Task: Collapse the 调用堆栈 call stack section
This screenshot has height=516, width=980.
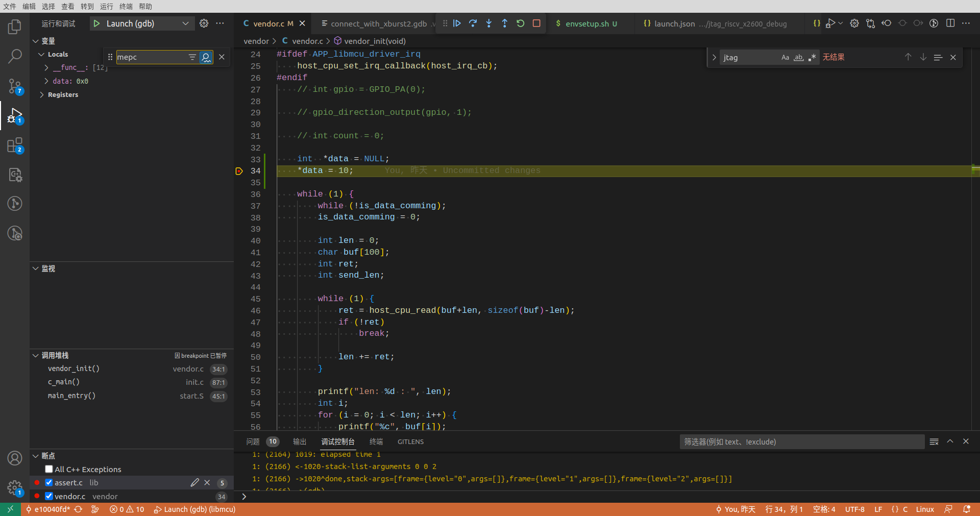Action: [36, 355]
